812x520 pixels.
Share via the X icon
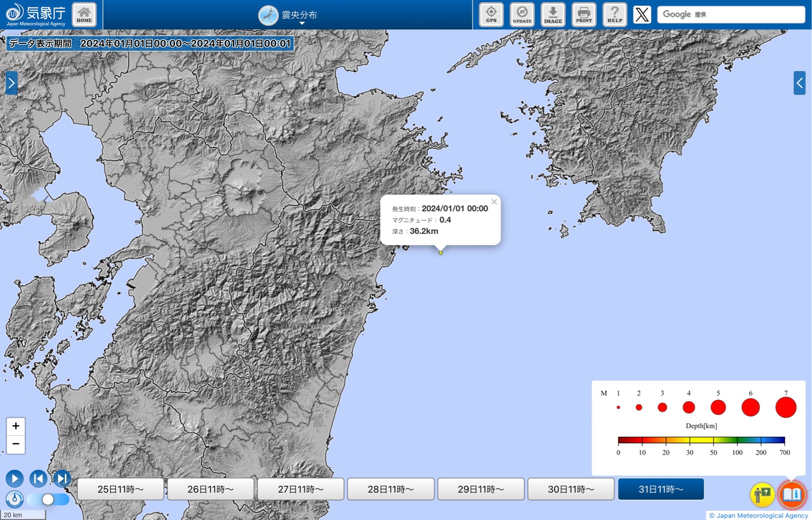pos(642,14)
